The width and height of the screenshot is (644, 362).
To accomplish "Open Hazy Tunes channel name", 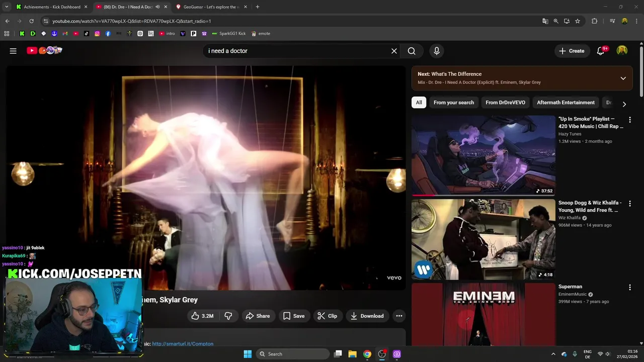I will 570,134.
